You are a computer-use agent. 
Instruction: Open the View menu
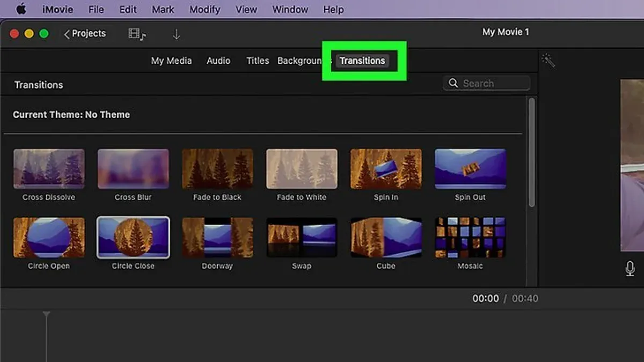[246, 10]
